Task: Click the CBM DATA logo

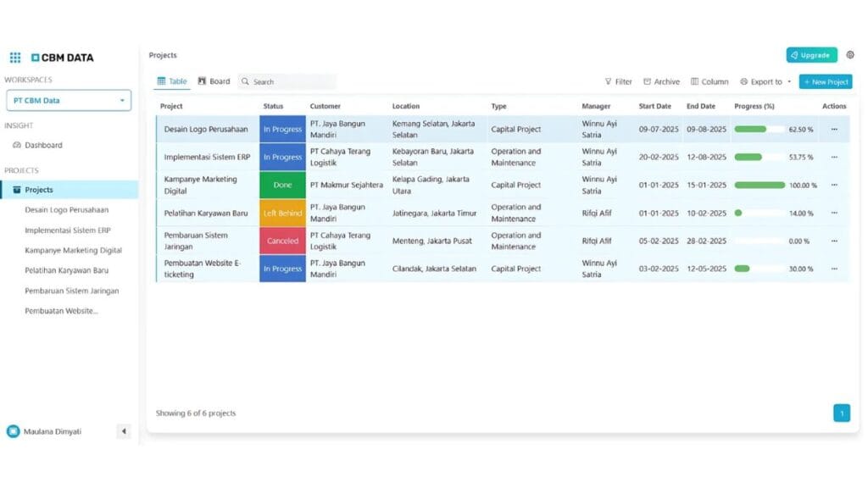Action: tap(63, 58)
